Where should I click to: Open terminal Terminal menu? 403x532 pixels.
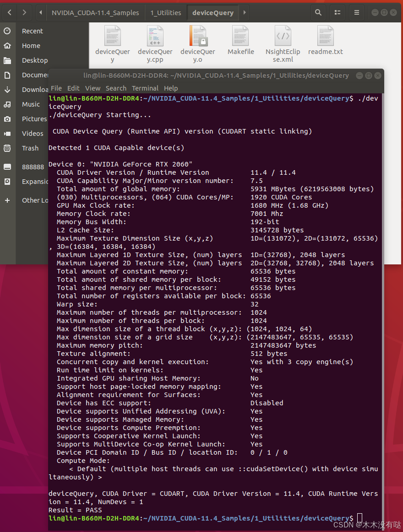(145, 88)
